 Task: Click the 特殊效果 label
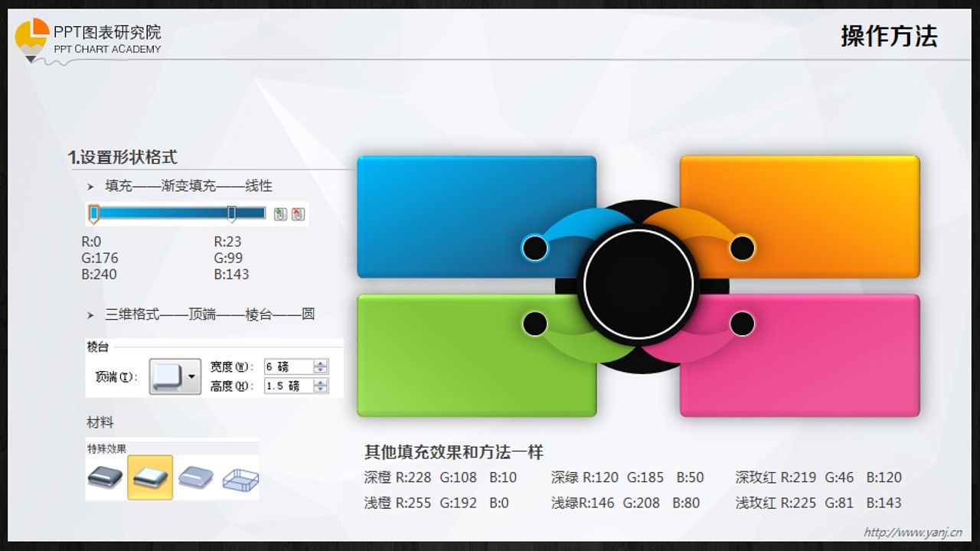point(106,448)
